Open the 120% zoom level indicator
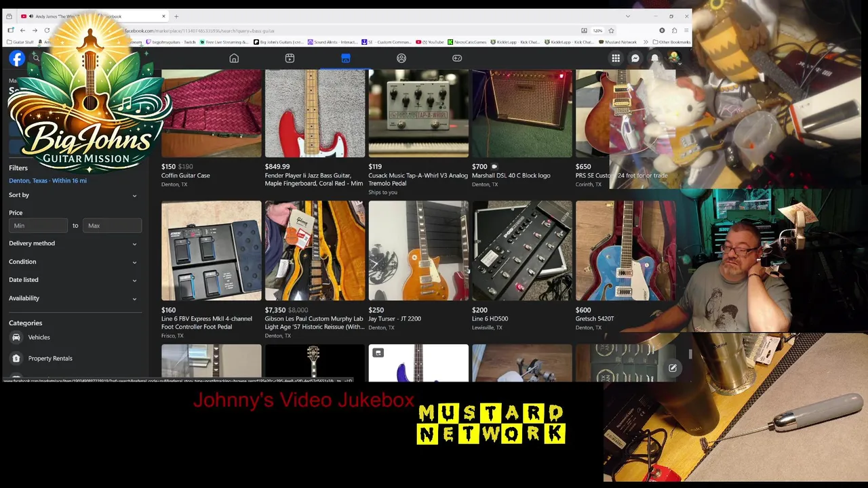The image size is (868, 488). tap(597, 30)
